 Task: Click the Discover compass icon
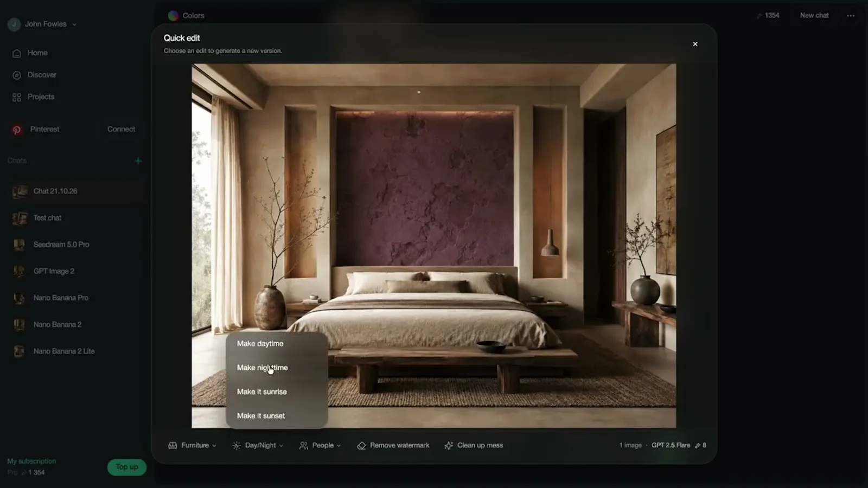point(17,75)
